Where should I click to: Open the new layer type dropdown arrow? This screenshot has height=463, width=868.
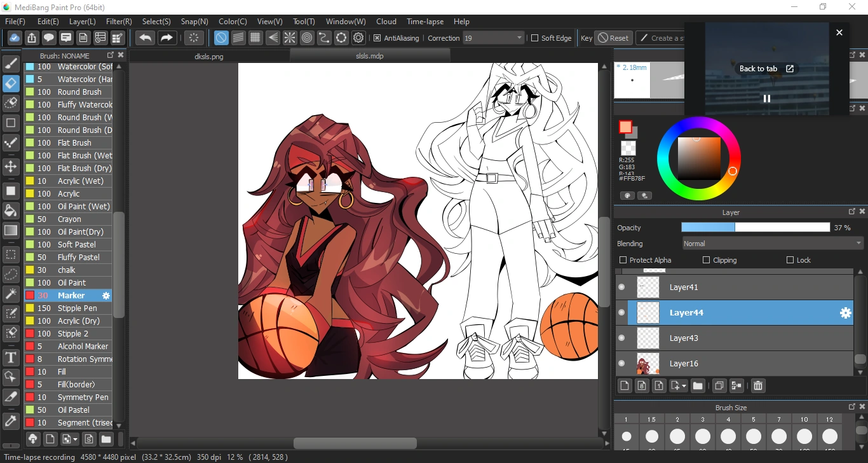coord(684,385)
